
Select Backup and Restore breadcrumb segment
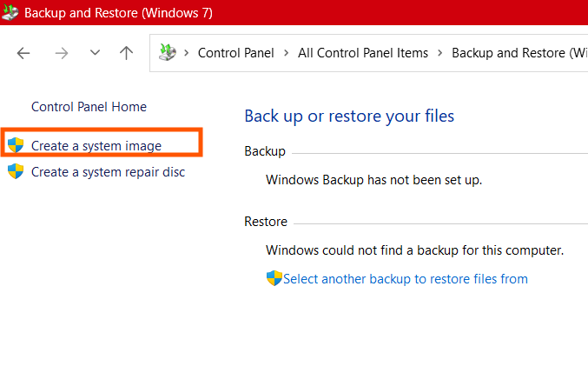click(x=519, y=53)
